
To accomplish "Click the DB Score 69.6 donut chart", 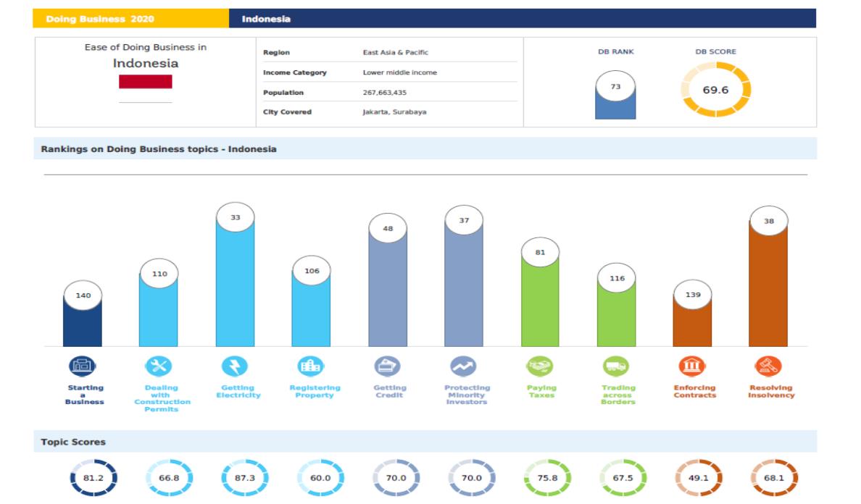I will 715,90.
